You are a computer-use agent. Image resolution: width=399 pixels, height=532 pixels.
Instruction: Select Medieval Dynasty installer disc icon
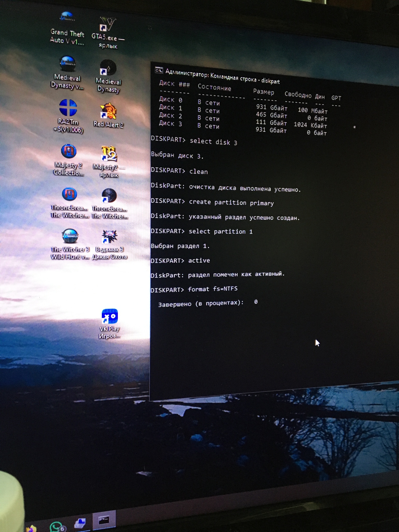[68, 63]
